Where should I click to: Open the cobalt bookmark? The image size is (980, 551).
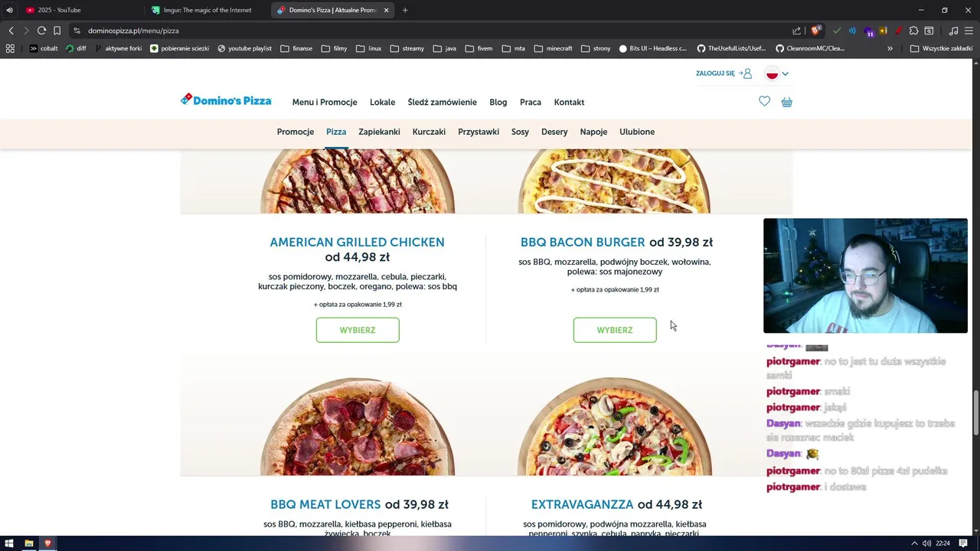pos(44,48)
